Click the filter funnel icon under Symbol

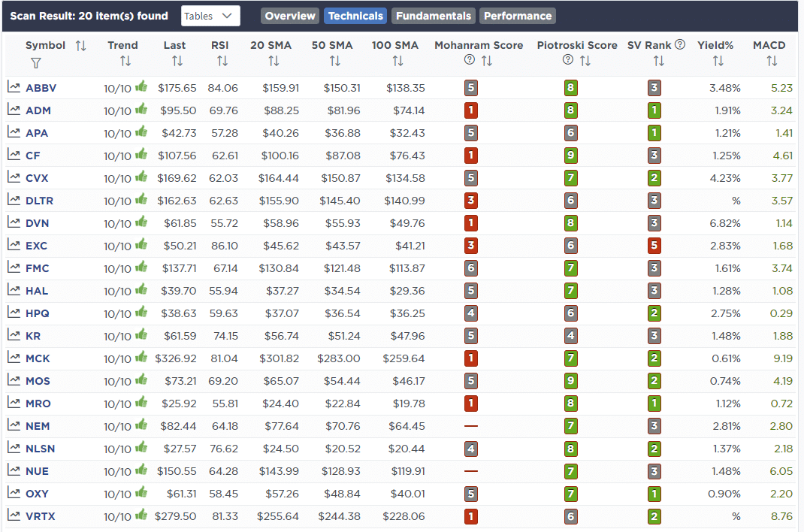click(35, 63)
